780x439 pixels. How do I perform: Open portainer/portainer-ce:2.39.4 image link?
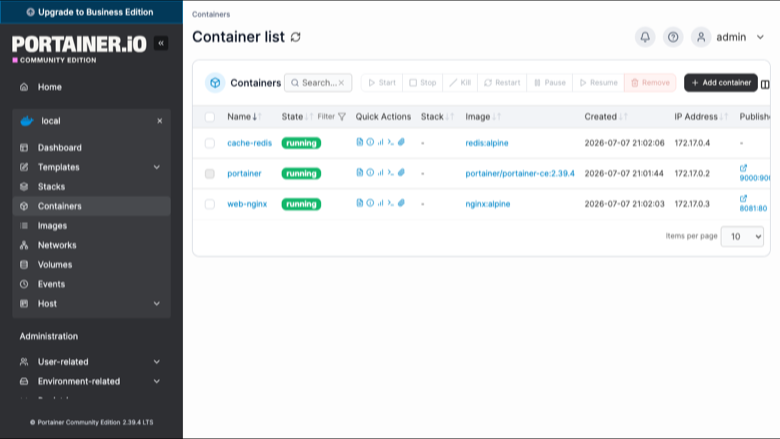pos(520,174)
